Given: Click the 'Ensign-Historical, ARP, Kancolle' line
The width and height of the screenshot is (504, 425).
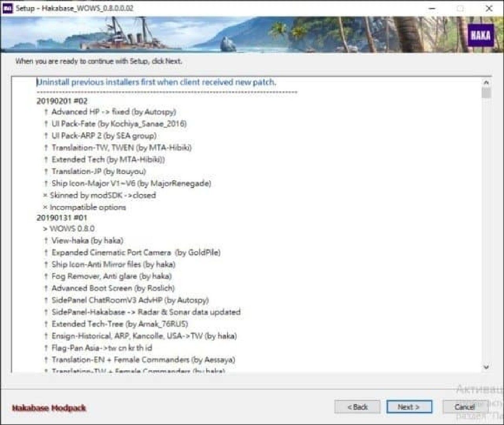Looking at the screenshot, I should 140,336.
